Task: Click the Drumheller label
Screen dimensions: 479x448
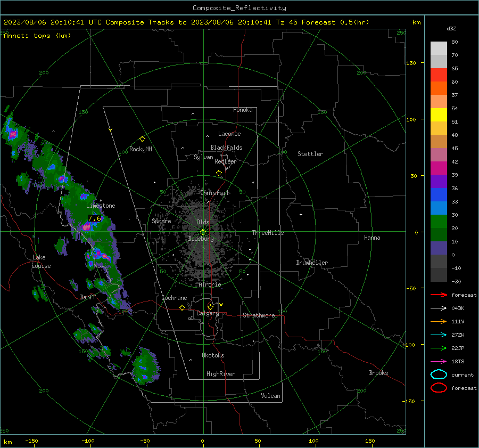Action: pyautogui.click(x=312, y=263)
